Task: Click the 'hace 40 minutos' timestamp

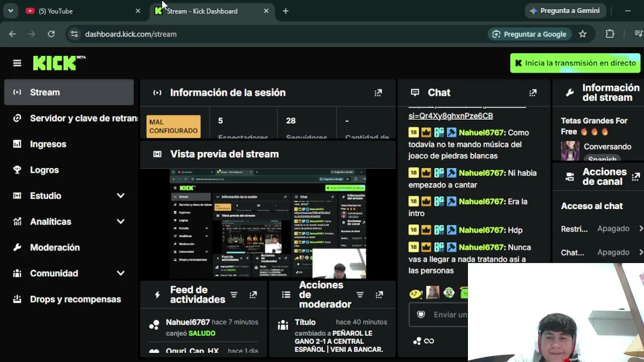Action: (x=361, y=322)
